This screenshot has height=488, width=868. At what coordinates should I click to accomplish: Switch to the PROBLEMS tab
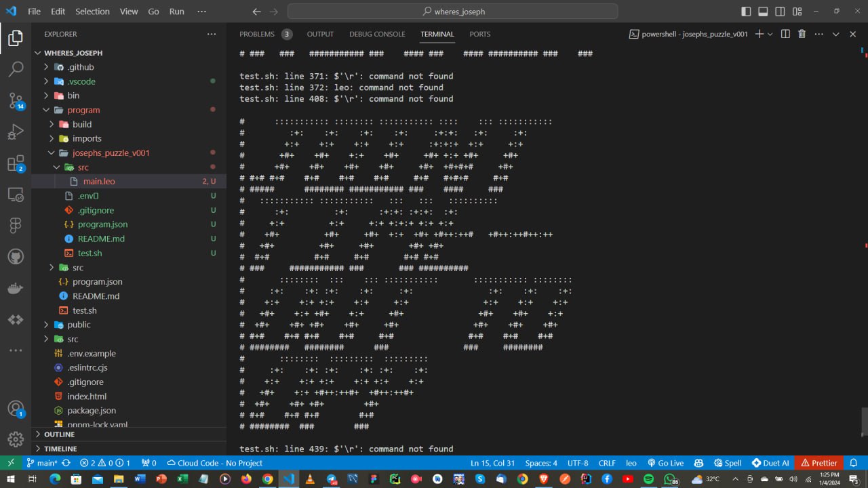[x=257, y=34]
